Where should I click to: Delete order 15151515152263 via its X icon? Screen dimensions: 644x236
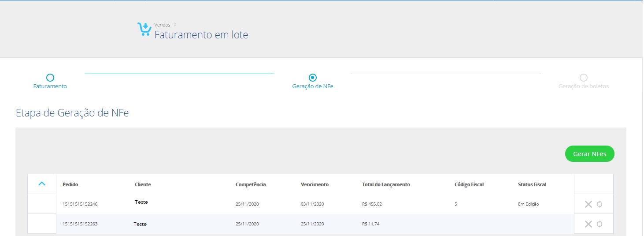point(588,224)
